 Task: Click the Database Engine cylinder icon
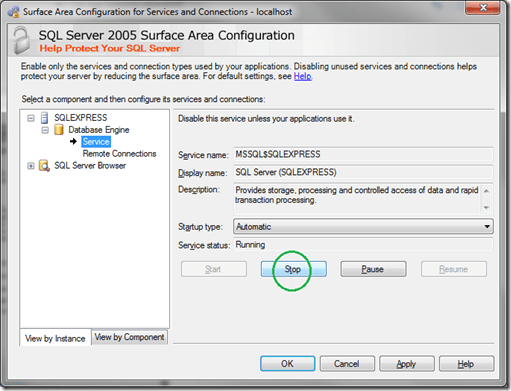(x=59, y=130)
